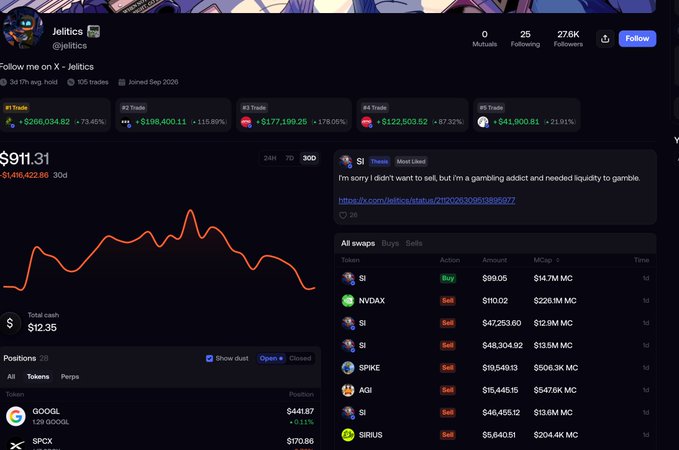Click the dollar sign Total cash icon

(x=10, y=323)
